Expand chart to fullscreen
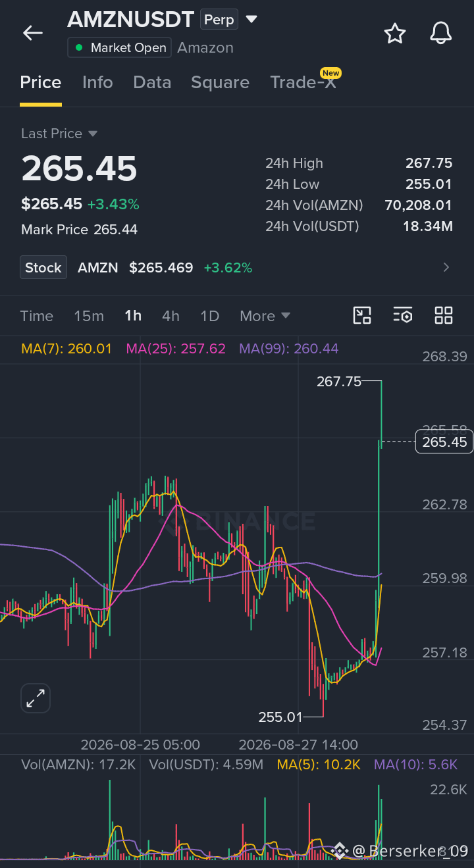474x868 pixels. point(36,698)
